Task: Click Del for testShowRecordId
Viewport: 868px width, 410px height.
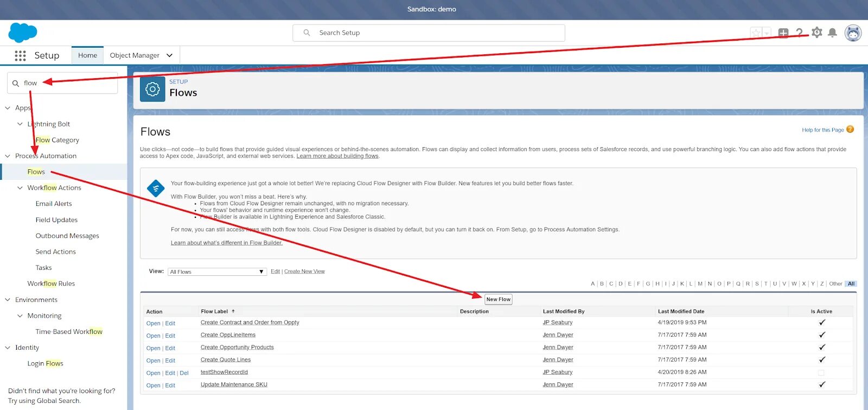Action: coord(184,373)
